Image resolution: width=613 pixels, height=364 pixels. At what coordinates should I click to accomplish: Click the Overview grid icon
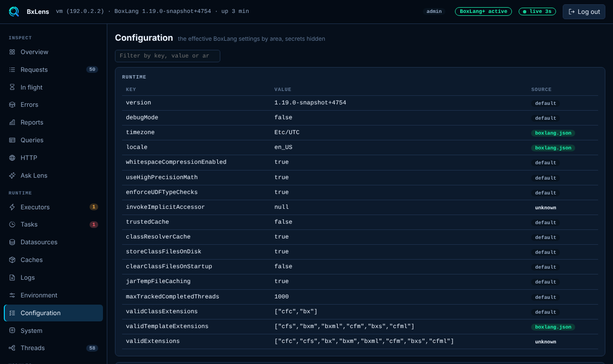(x=12, y=52)
